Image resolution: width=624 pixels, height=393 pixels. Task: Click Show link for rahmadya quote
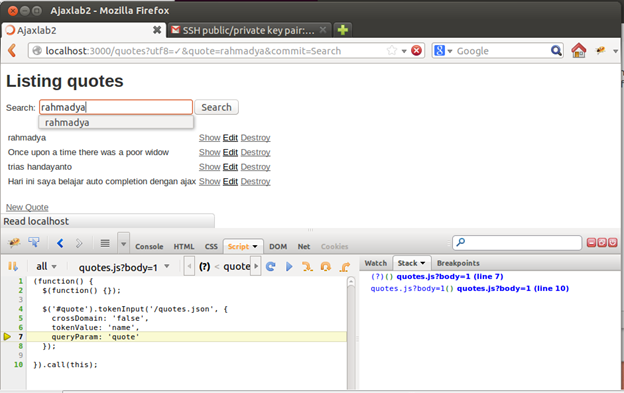click(210, 138)
